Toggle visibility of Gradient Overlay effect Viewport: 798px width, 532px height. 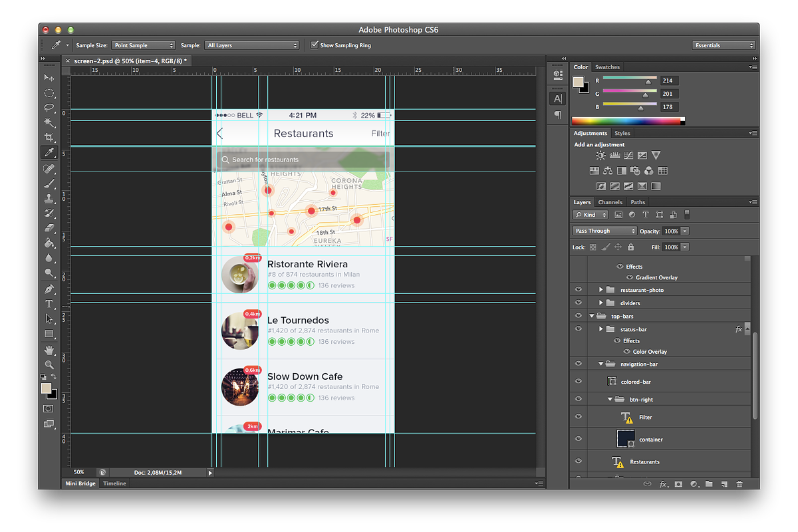[x=629, y=277]
